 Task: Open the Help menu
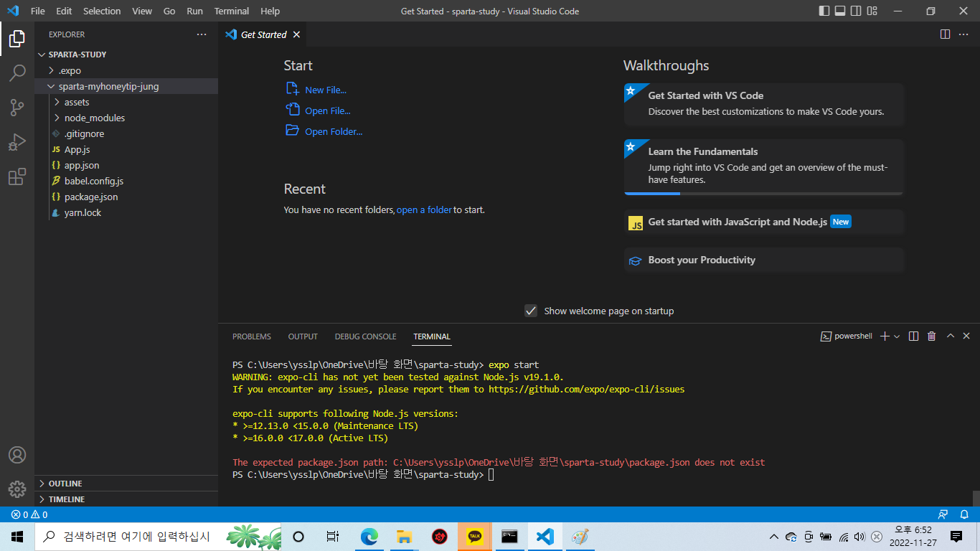[270, 11]
